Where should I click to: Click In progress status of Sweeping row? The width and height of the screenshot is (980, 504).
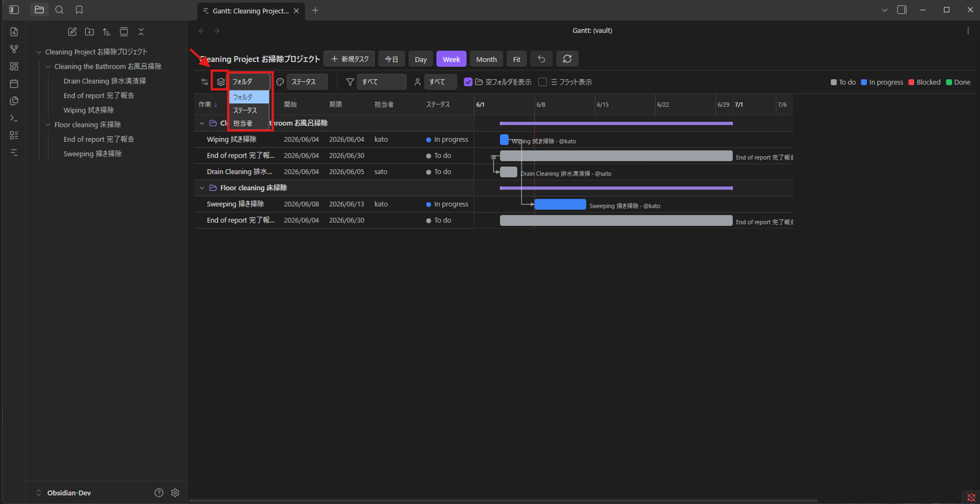[x=447, y=204]
